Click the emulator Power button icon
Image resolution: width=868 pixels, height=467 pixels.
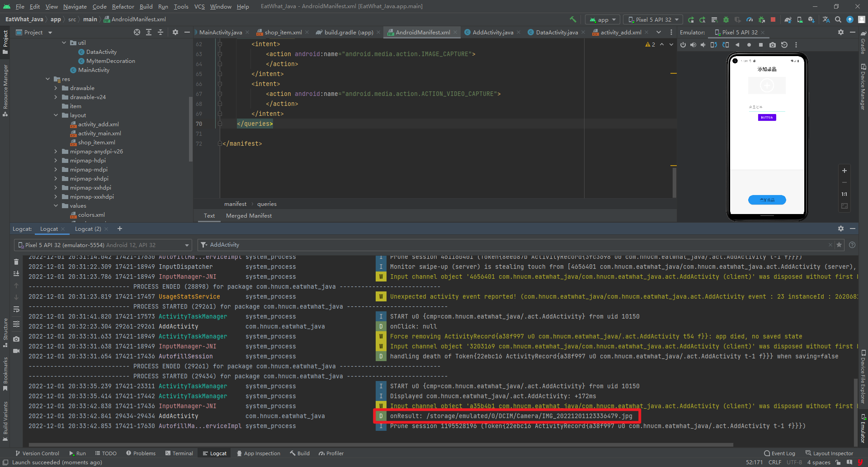[x=683, y=45]
